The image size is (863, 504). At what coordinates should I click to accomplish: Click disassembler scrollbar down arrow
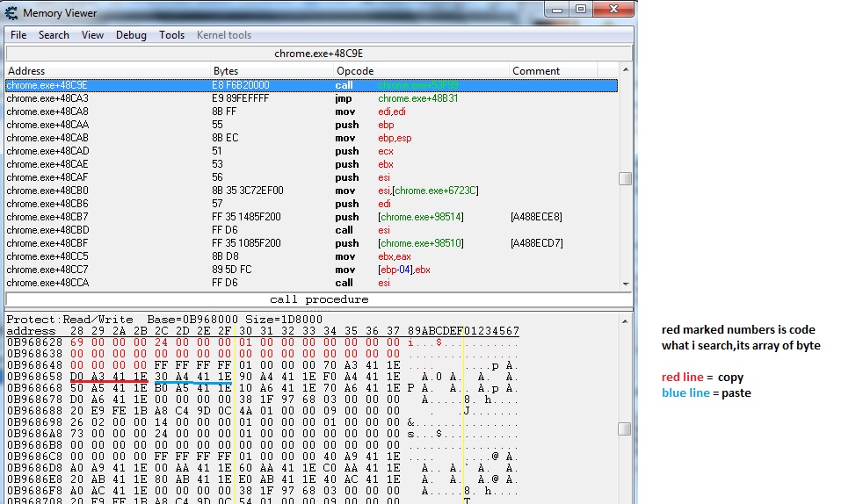click(625, 284)
